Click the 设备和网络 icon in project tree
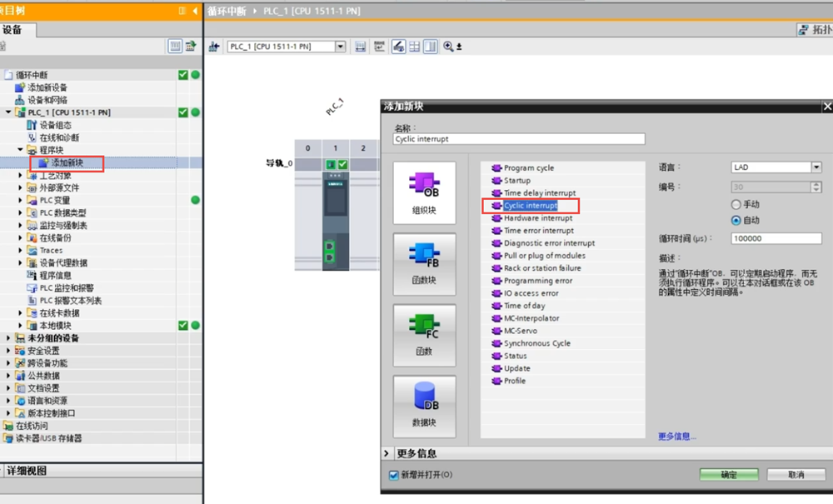 click(21, 100)
